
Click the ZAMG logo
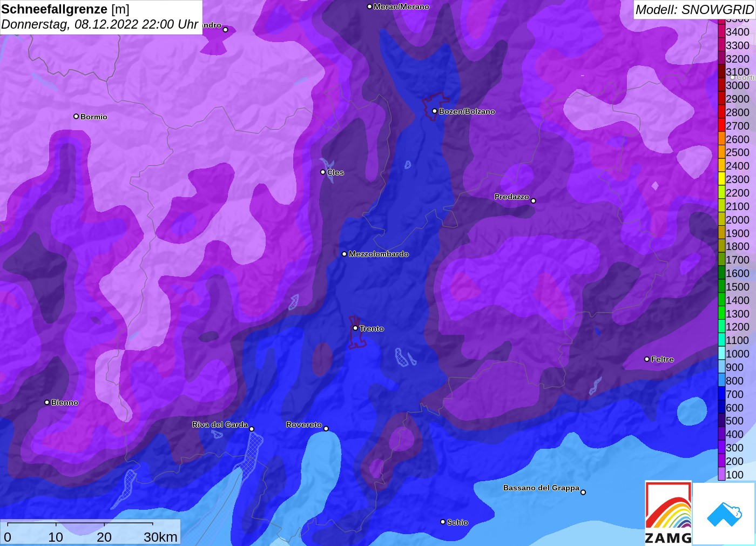pos(669,513)
